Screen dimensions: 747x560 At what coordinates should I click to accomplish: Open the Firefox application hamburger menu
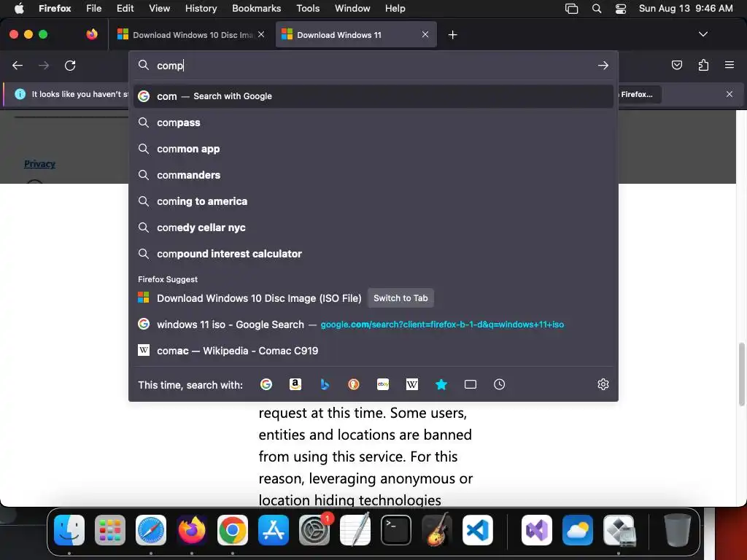pyautogui.click(x=729, y=65)
